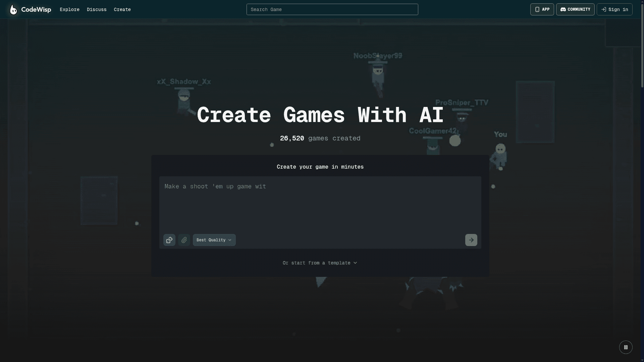This screenshot has width=644, height=362.
Task: Click the game prompt text area
Action: pos(320,204)
